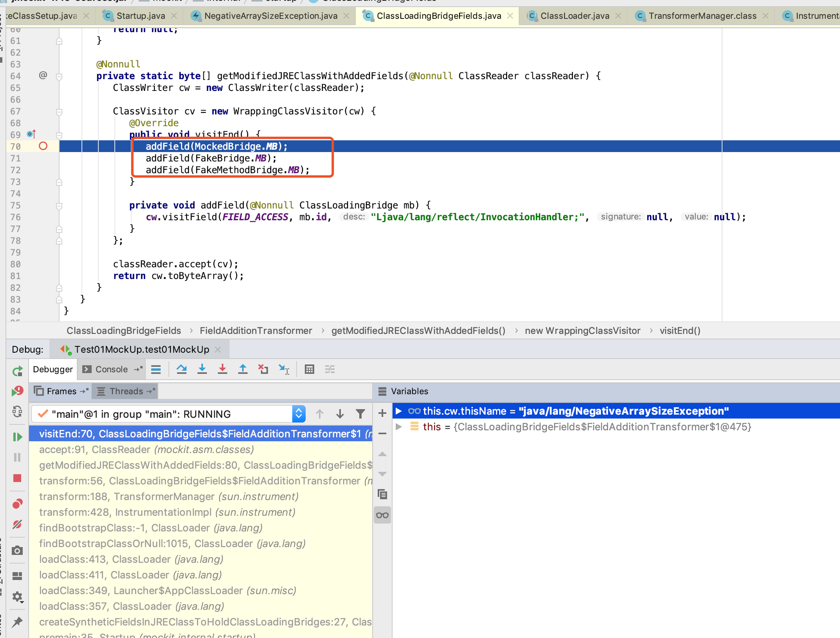Click the Step Into icon
The image size is (840, 638).
202,369
